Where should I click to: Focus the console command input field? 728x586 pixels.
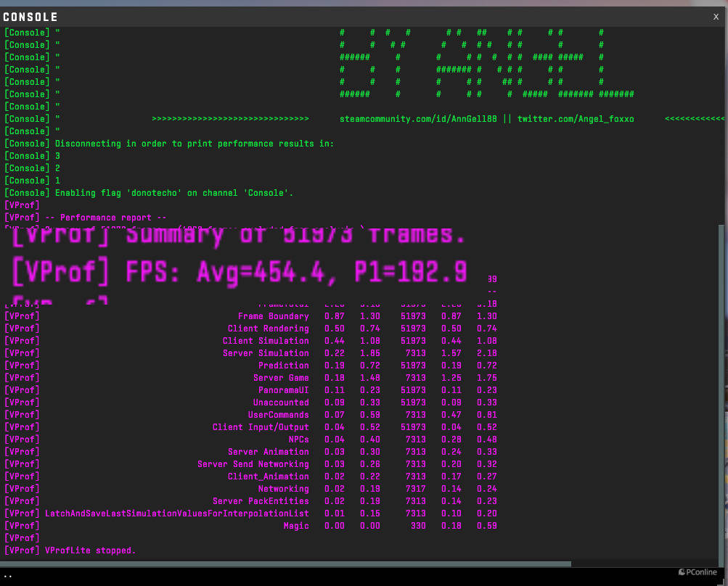click(362, 577)
